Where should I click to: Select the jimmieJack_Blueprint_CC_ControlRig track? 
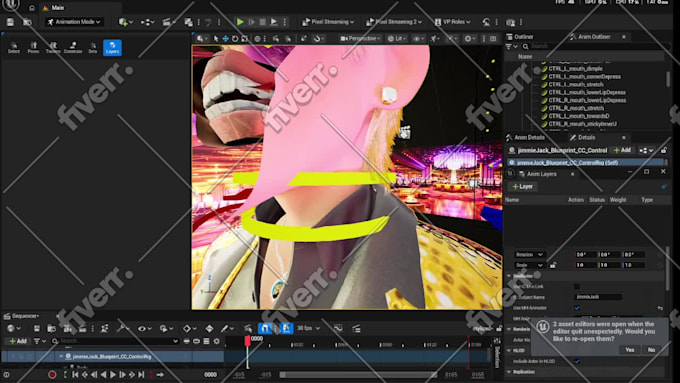pyautogui.click(x=112, y=357)
